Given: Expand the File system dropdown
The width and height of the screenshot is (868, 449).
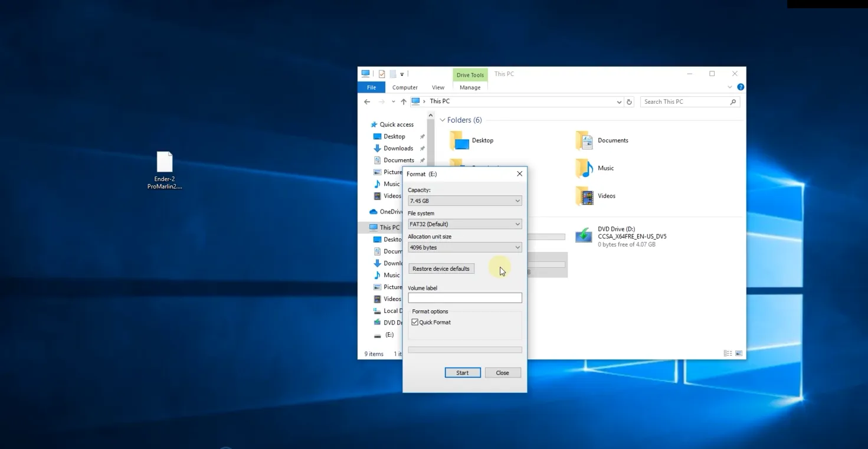Looking at the screenshot, I should point(464,224).
